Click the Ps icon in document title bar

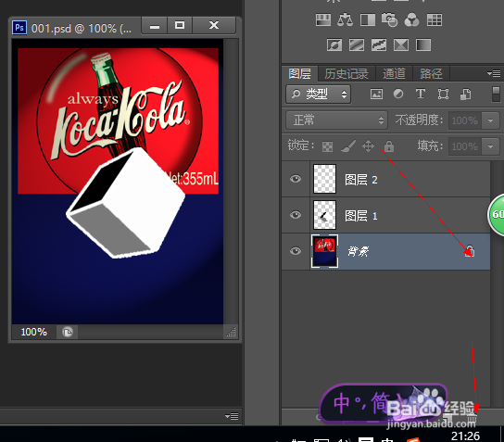point(19,28)
